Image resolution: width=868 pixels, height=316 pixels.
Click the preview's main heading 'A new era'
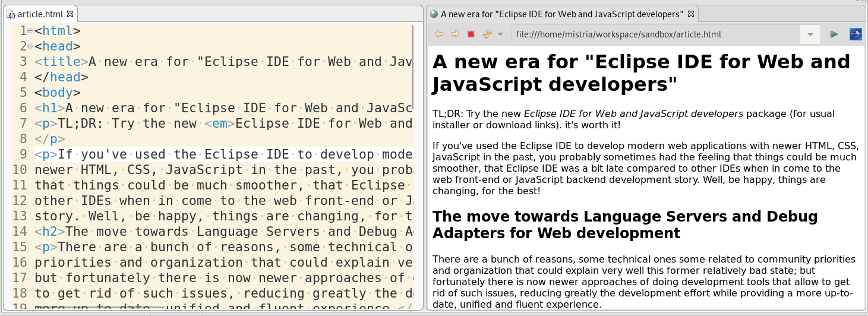tap(641, 73)
